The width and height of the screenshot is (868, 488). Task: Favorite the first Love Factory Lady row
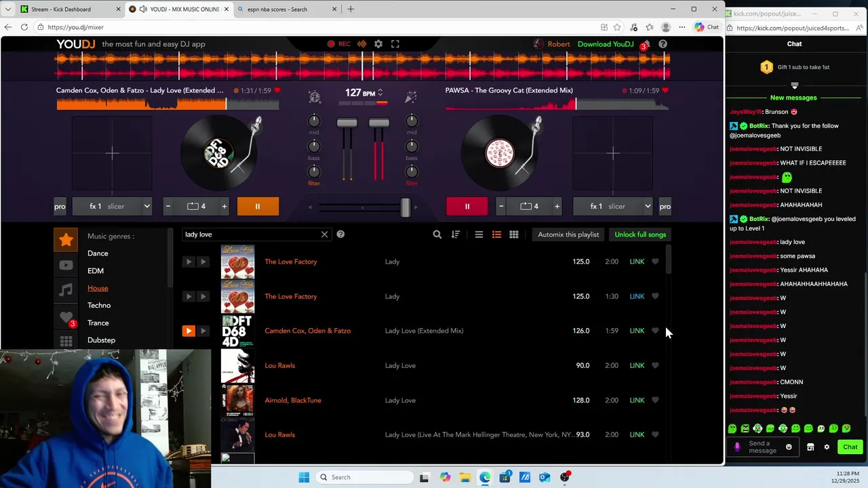[x=655, y=262]
